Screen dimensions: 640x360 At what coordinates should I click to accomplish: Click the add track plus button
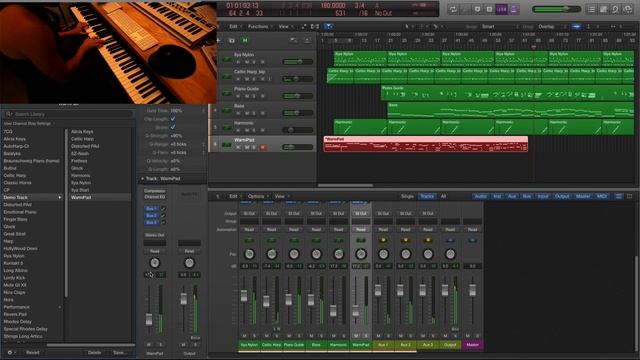(218, 40)
